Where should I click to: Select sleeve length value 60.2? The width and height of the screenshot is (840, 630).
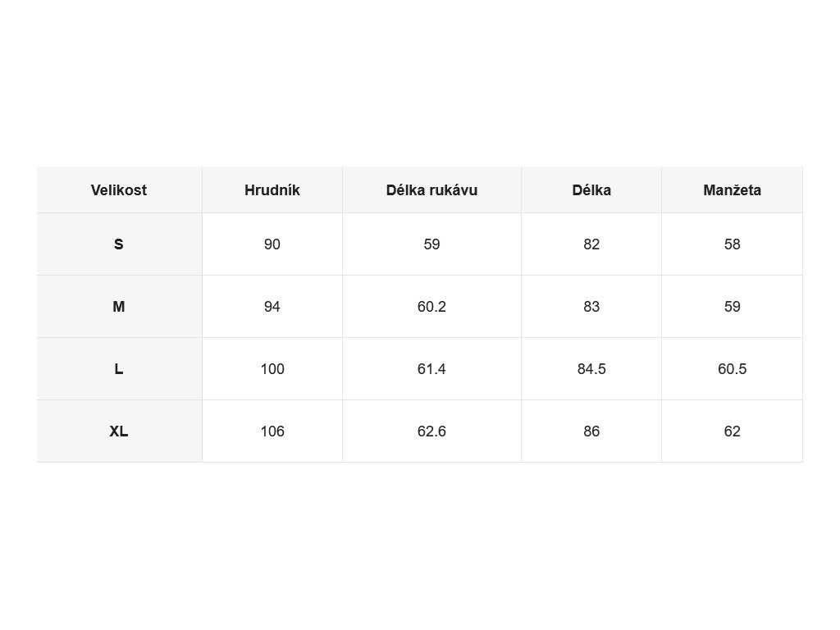tap(431, 307)
